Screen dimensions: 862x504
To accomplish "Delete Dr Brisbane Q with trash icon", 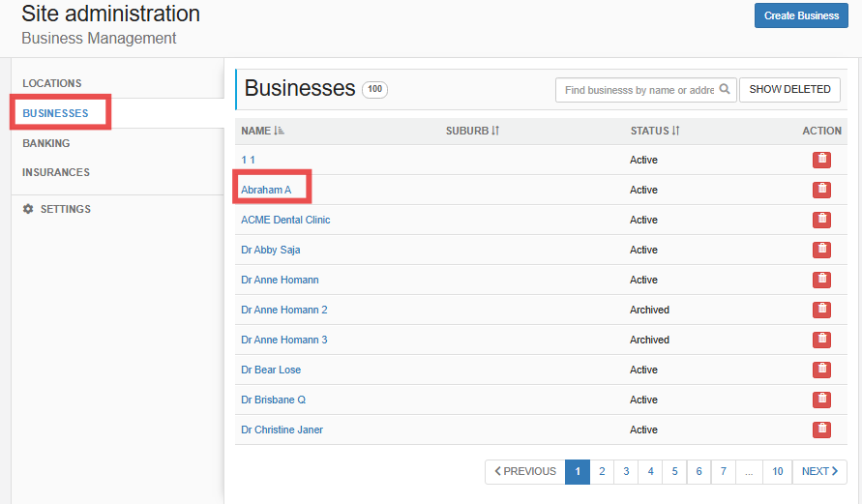I will tap(821, 399).
